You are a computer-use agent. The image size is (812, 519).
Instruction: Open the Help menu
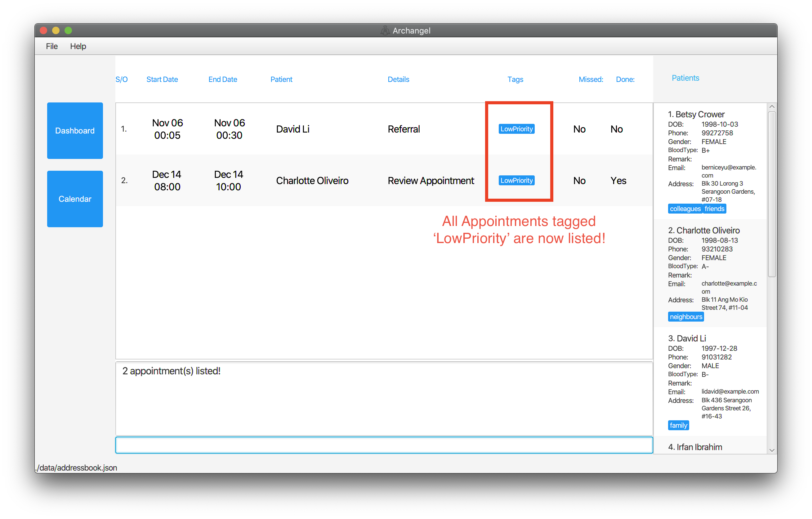(78, 46)
